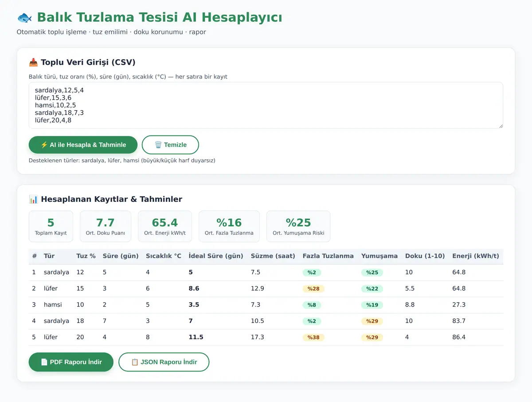Screen dimensions: 532x402
Task: Download the JSON report with JSON Raporu İndir
Action: 164,362
